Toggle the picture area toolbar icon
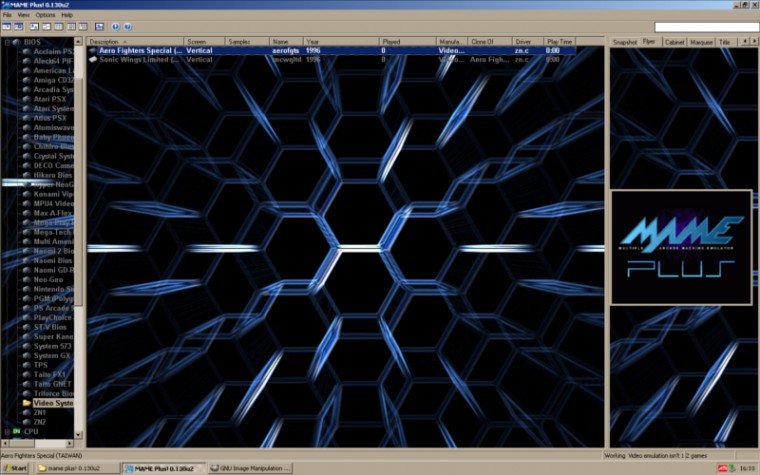This screenshot has width=760, height=475. coord(18,27)
